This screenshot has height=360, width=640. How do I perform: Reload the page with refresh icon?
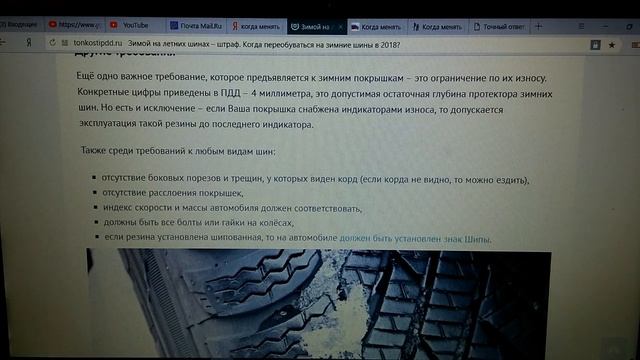[x=52, y=42]
